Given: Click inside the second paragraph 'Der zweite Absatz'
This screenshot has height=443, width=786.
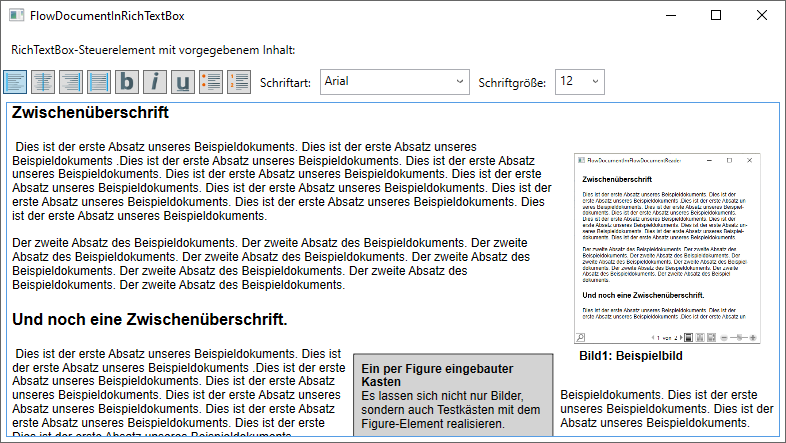Looking at the screenshot, I should pos(271,264).
